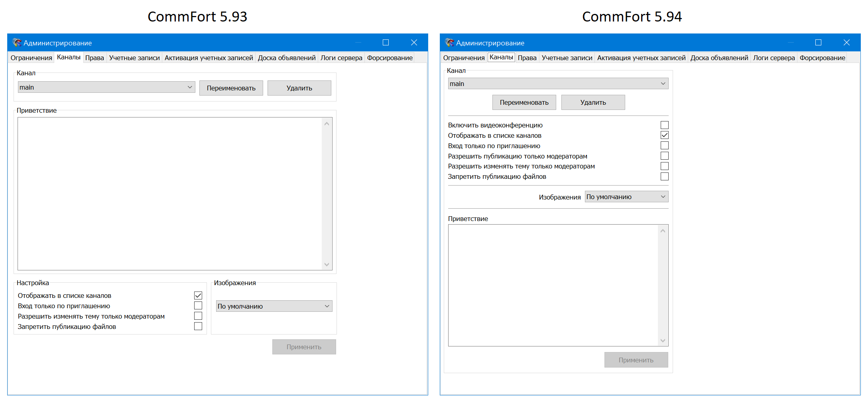Click the CommFort 5.94 window app icon

tap(449, 43)
